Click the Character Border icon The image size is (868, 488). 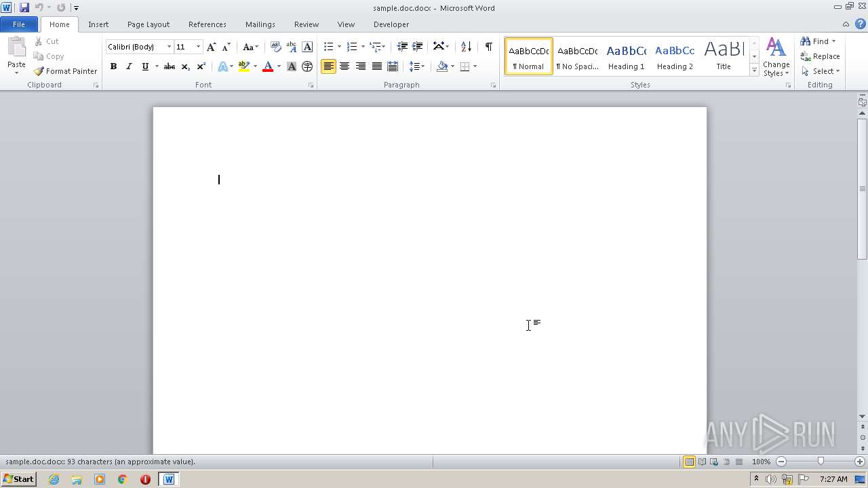pyautogui.click(x=307, y=47)
